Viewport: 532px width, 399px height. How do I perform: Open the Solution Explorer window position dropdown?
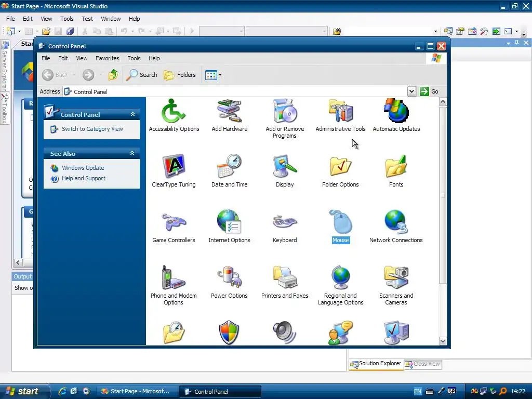[x=508, y=43]
